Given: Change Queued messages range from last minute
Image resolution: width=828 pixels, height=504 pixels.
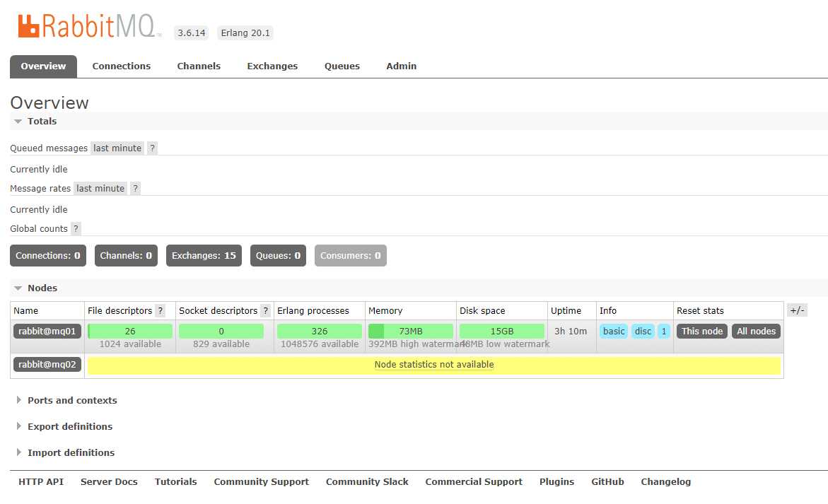Looking at the screenshot, I should 117,148.
